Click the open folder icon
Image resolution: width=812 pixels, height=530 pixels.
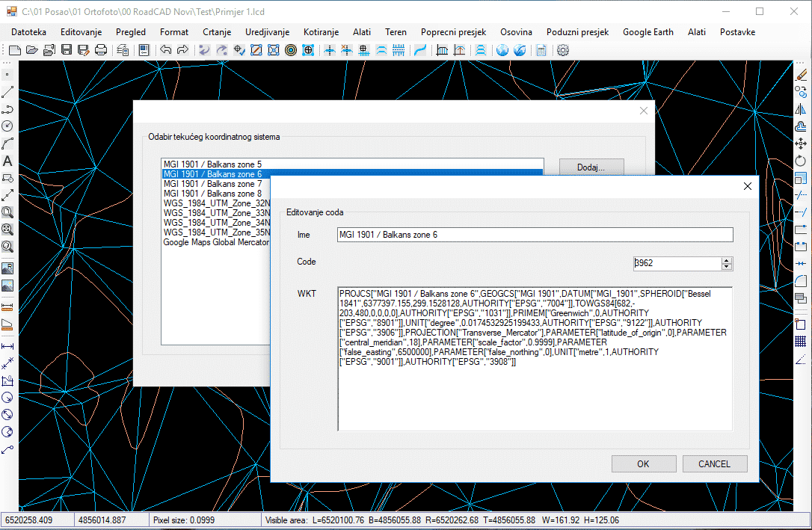coord(31,50)
